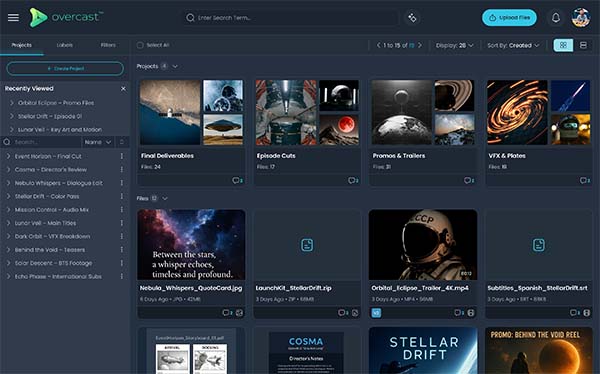The height and width of the screenshot is (374, 600).
Task: Open comments on Episode Cuts project
Action: 353,180
